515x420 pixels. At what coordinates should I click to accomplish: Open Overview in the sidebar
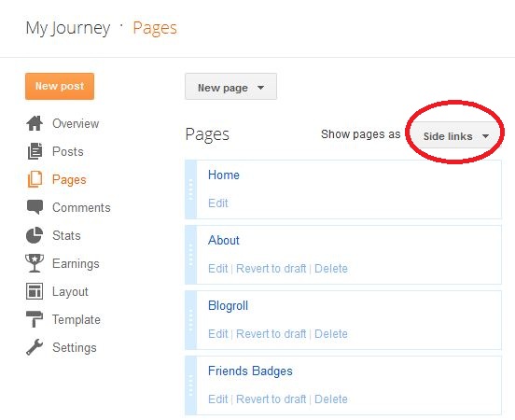pyautogui.click(x=76, y=123)
